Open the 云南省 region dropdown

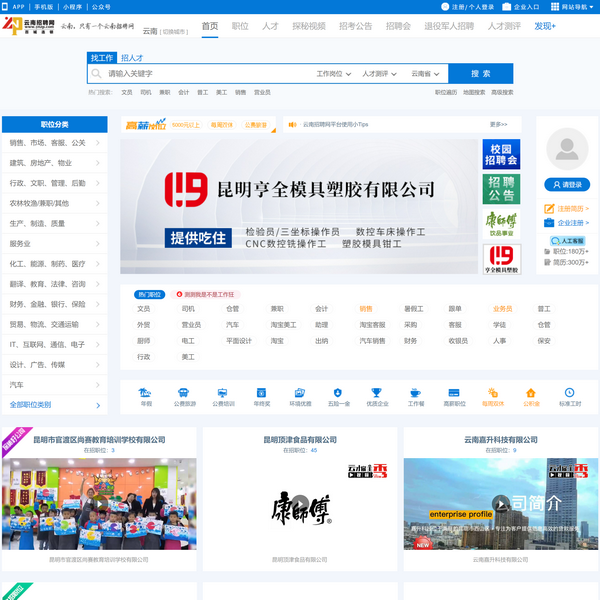[425, 74]
